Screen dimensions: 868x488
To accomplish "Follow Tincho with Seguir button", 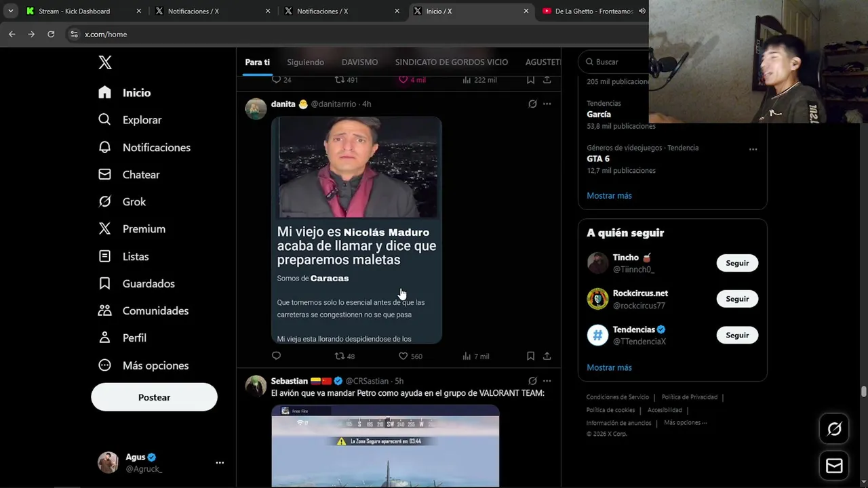I will [x=737, y=263].
